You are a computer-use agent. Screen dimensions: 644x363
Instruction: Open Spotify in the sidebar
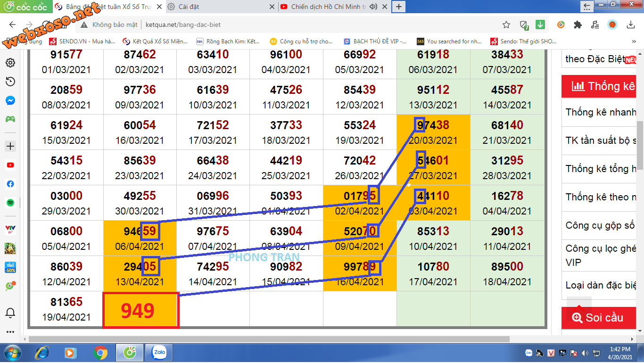click(x=10, y=203)
